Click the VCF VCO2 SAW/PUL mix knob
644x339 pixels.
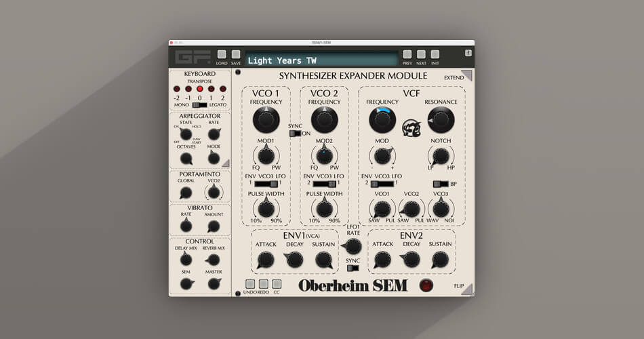pyautogui.click(x=411, y=210)
